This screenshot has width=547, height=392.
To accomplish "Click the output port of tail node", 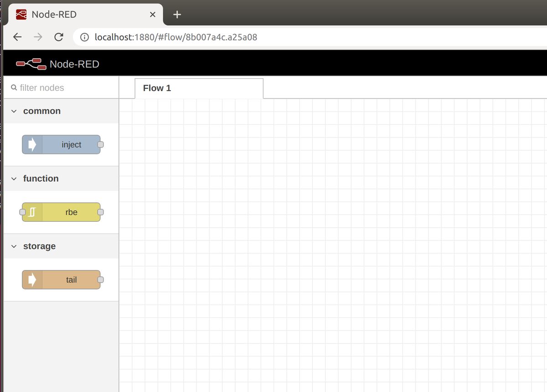I will (x=101, y=280).
